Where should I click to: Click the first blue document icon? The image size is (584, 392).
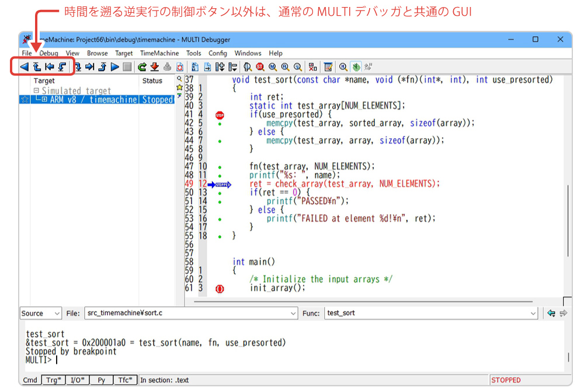(195, 67)
